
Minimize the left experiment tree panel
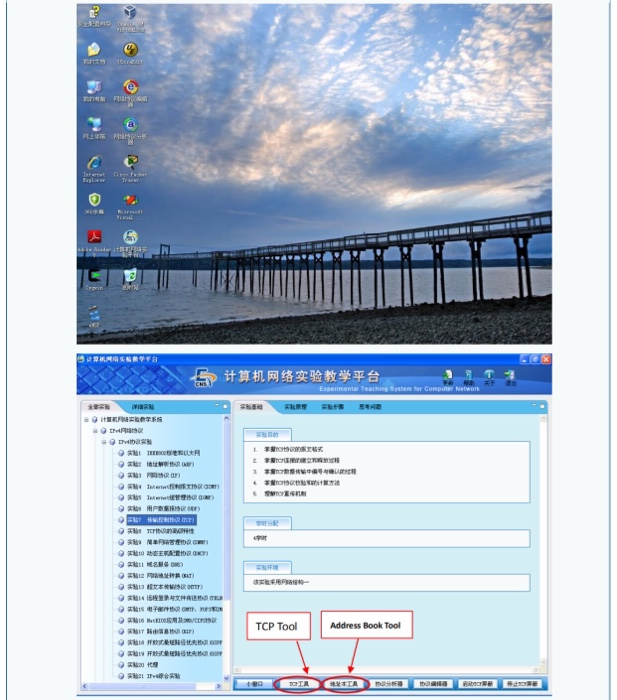point(217,406)
